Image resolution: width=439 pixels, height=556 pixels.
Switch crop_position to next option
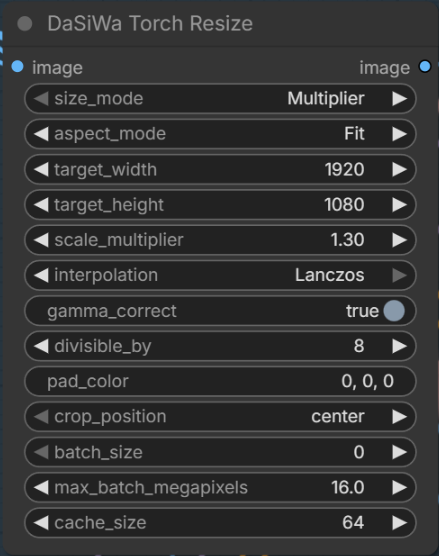point(399,417)
